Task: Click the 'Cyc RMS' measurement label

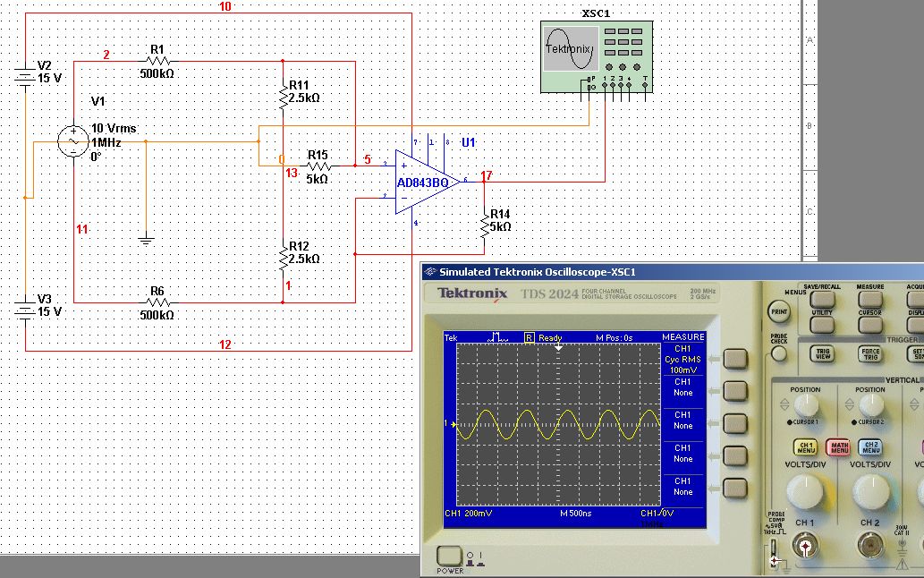Action: pyautogui.click(x=683, y=359)
